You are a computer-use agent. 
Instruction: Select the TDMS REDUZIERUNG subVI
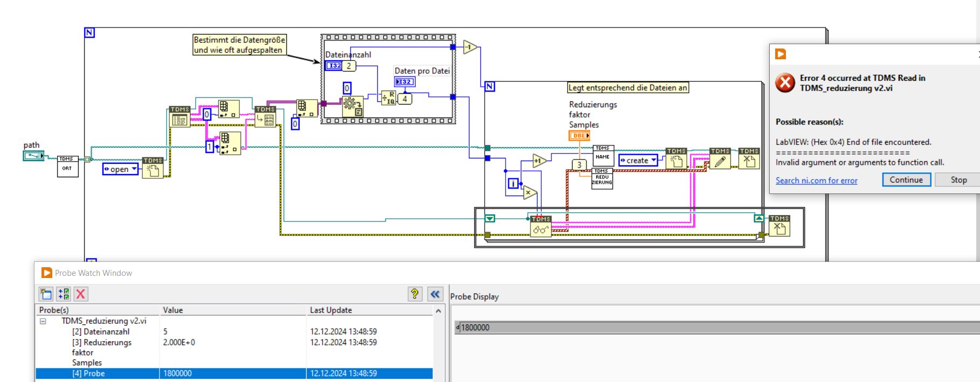click(602, 179)
